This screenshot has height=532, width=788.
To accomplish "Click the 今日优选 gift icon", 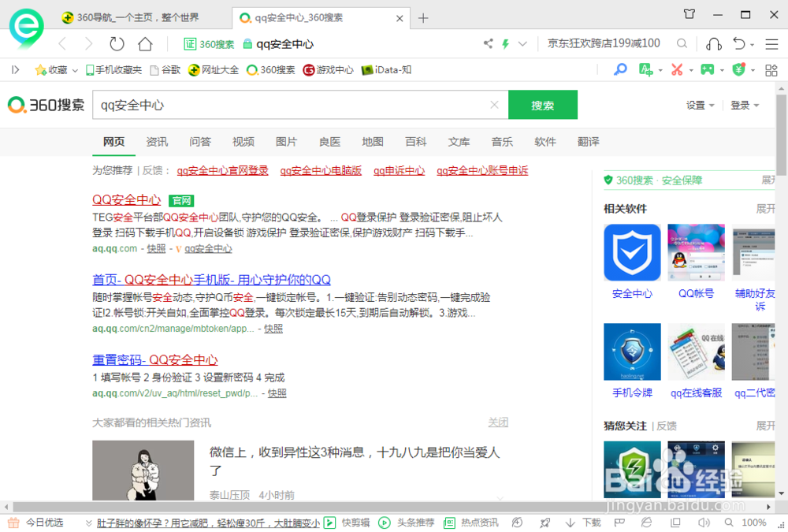I will point(13,523).
